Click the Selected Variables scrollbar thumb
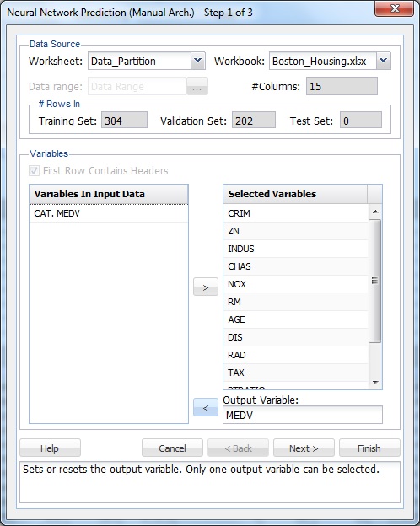The image size is (420, 526). (x=375, y=281)
